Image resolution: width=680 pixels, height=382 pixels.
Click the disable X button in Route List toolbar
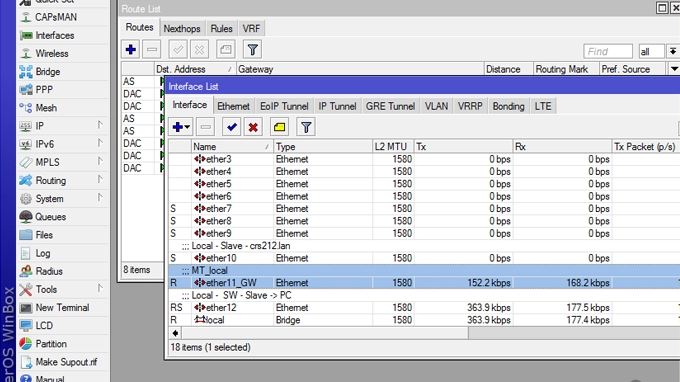click(x=199, y=49)
